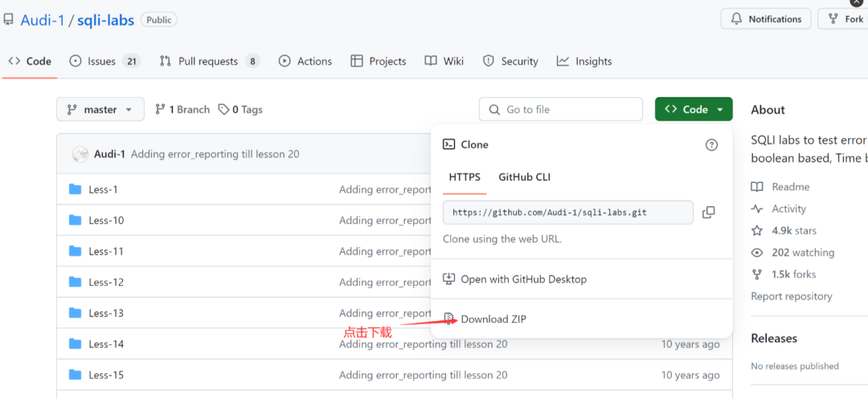
Task: Open the Issues tab
Action: [104, 61]
